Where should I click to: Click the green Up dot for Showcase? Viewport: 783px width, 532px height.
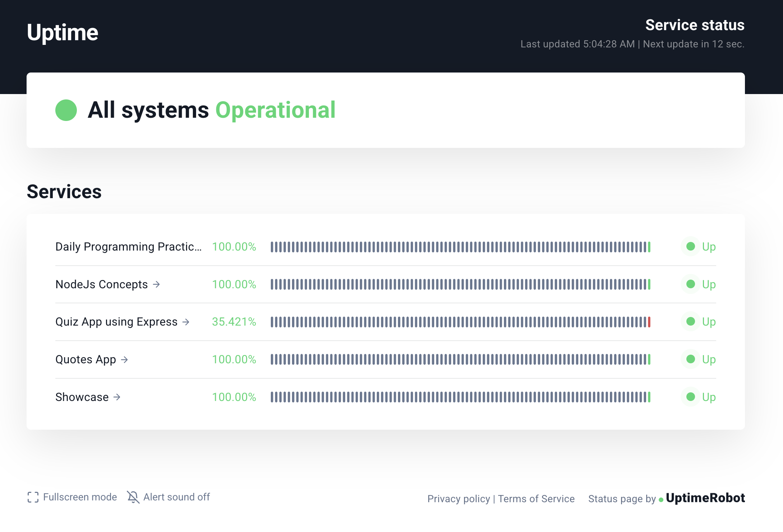click(690, 397)
